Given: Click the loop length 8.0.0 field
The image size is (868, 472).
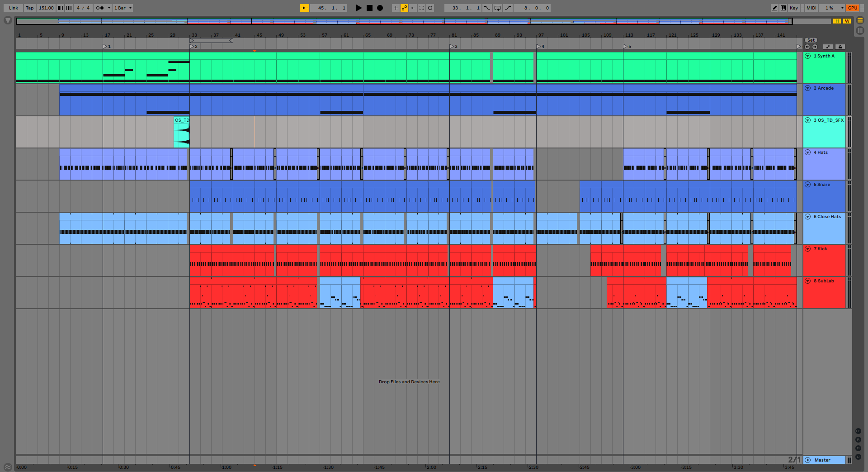Looking at the screenshot, I should click(532, 8).
